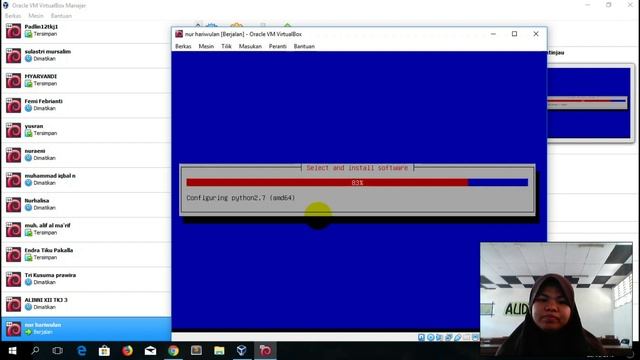The height and width of the screenshot is (360, 640).
Task: Select the sulastri mursalim virtual machine
Action: tap(86, 56)
